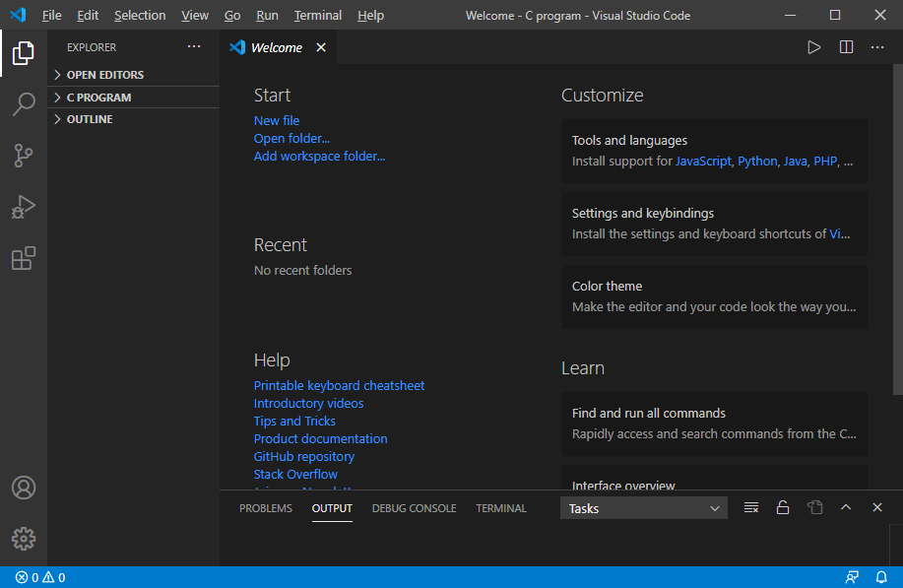Open Product documentation link
This screenshot has width=903, height=588.
click(x=321, y=439)
